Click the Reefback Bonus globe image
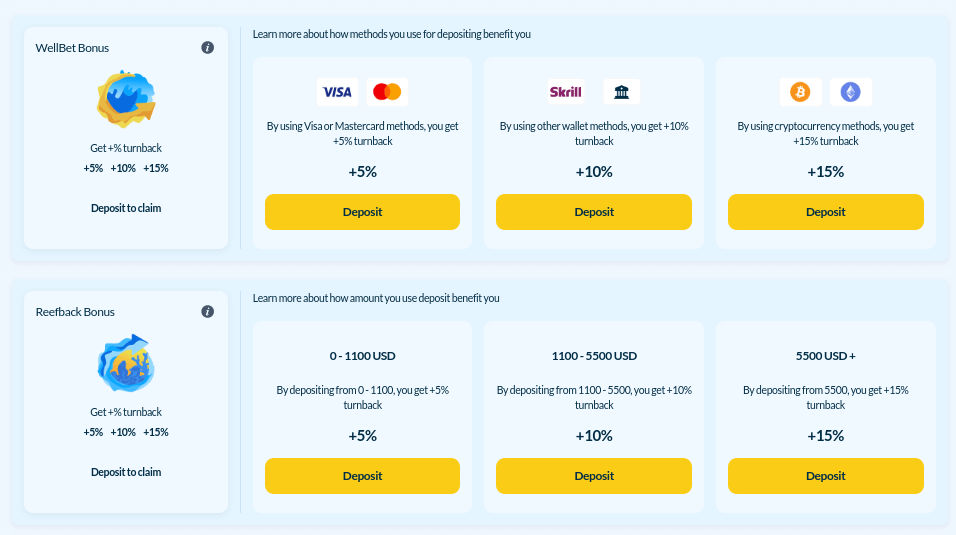The width and height of the screenshot is (956, 535). point(126,364)
